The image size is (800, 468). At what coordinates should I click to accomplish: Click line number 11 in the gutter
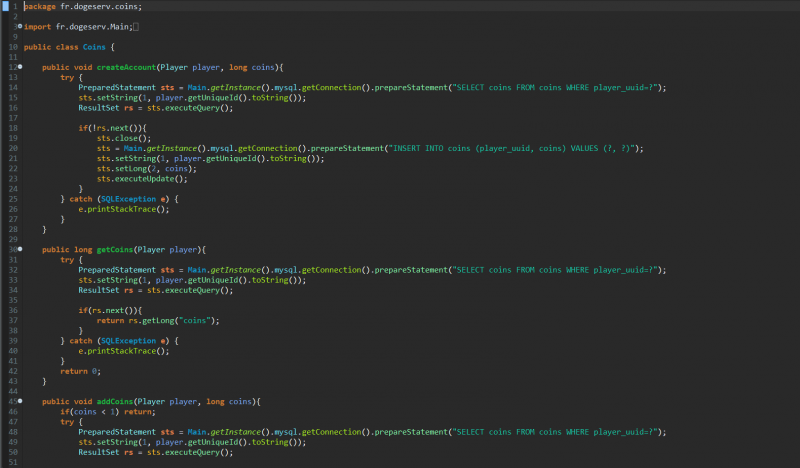13,57
